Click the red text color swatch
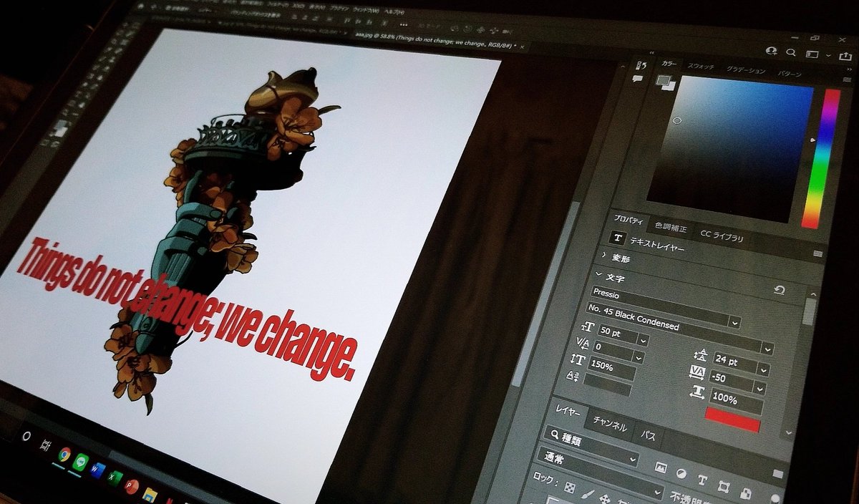The image size is (859, 504). 732,420
